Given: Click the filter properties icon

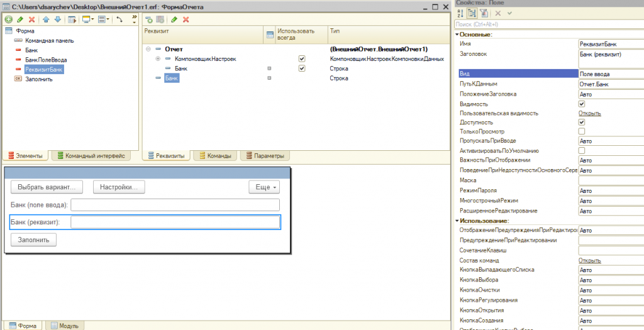Looking at the screenshot, I should pos(484,13).
